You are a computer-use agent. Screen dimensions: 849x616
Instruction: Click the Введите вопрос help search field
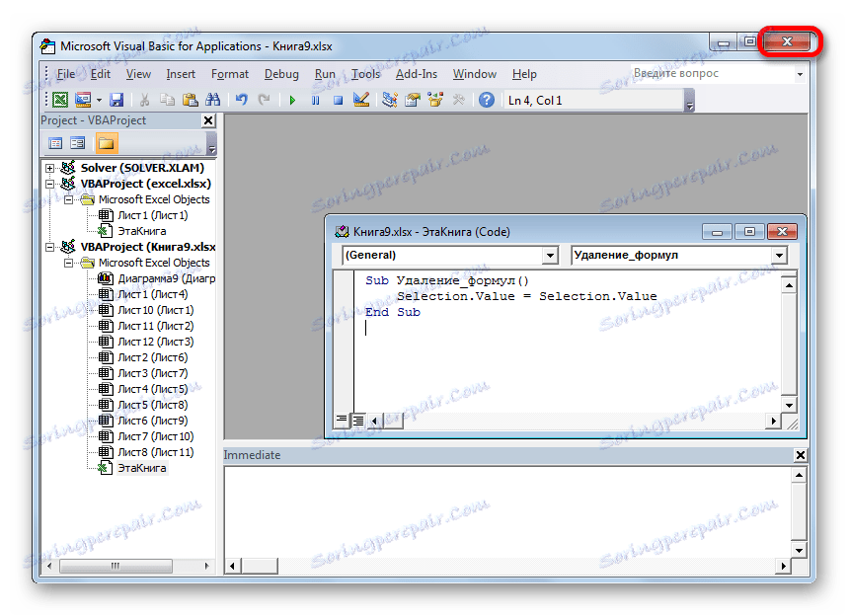pyautogui.click(x=712, y=74)
